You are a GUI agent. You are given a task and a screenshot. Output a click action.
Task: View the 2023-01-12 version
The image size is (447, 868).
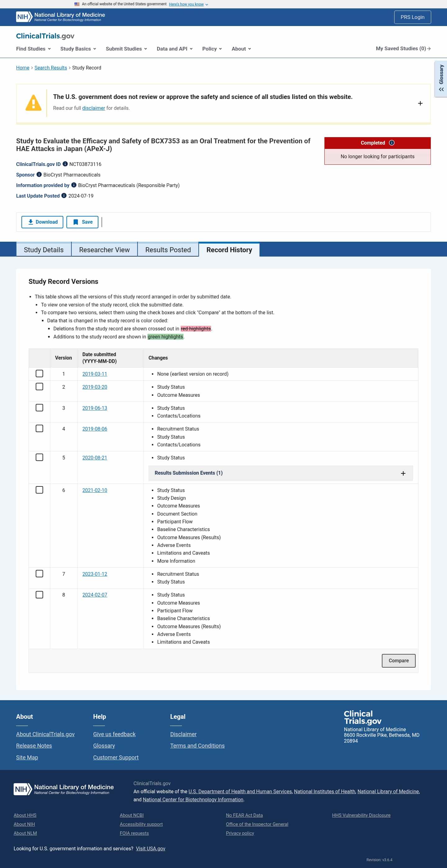click(x=95, y=574)
